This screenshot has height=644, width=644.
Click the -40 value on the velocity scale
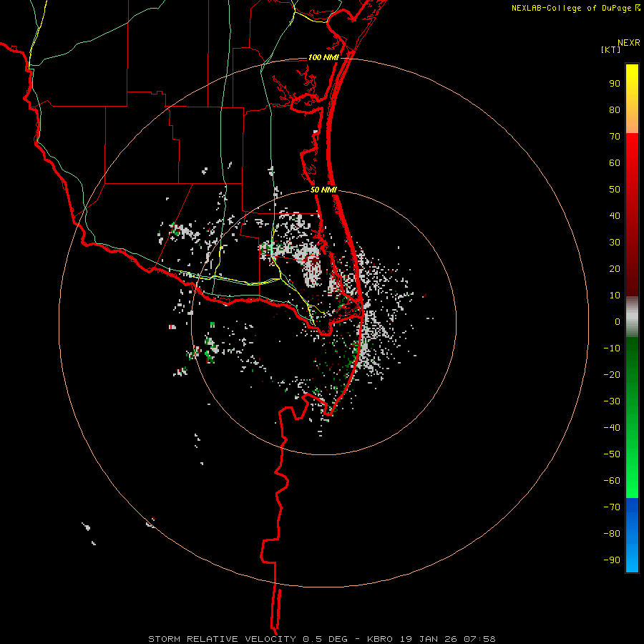[x=612, y=428]
